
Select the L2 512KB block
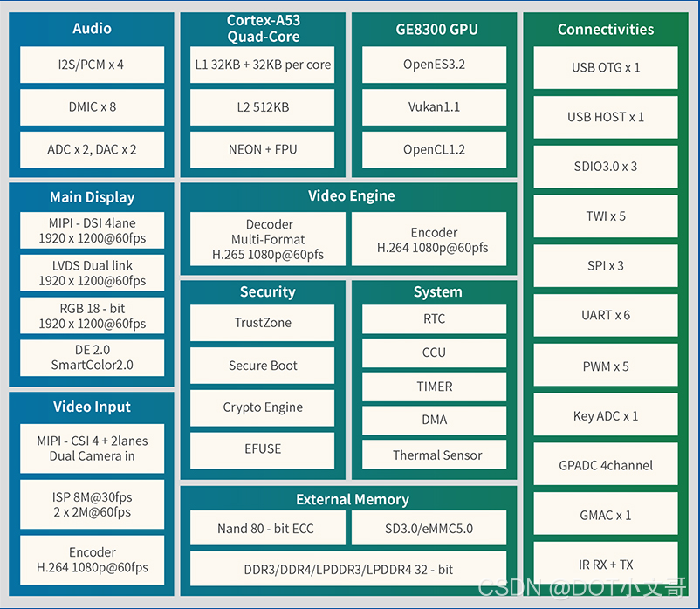point(263,107)
